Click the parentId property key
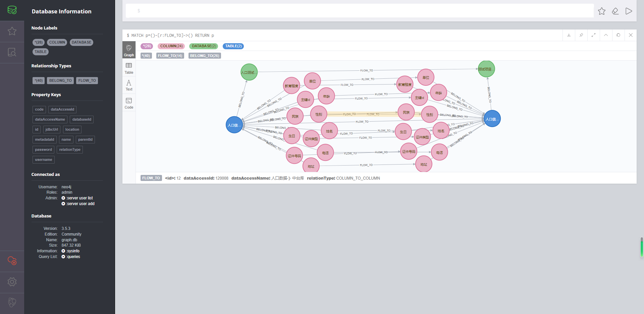 click(85, 139)
